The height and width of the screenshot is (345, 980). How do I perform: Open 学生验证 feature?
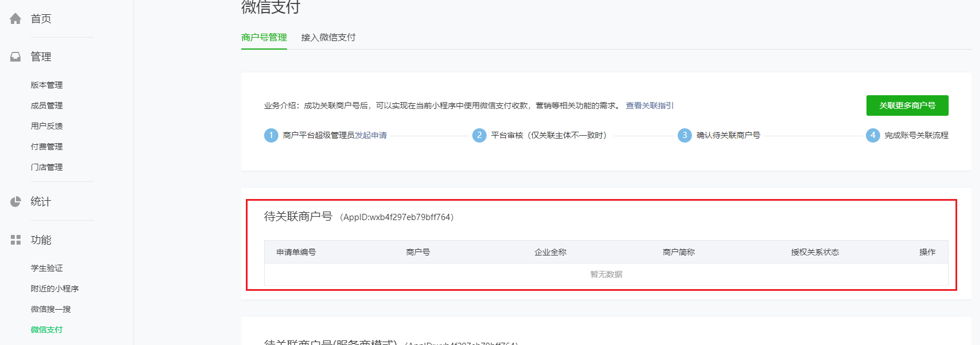pos(47,268)
